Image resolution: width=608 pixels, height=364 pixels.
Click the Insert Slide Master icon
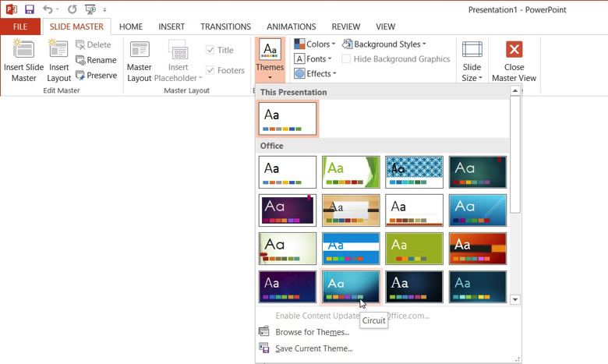click(23, 51)
